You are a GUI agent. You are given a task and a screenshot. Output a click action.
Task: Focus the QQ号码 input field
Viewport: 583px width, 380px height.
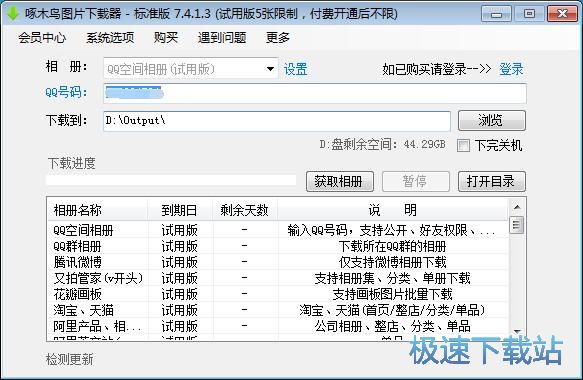(x=315, y=93)
